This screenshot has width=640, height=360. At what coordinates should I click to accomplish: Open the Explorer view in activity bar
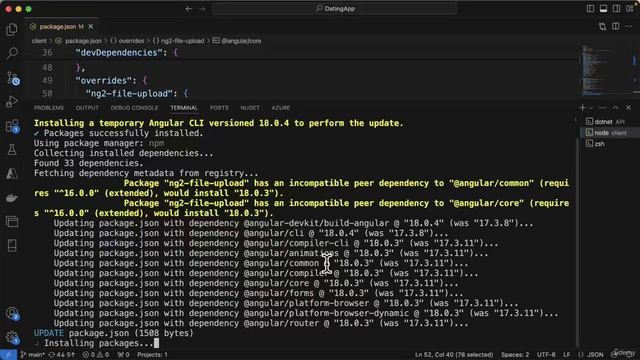click(x=12, y=29)
